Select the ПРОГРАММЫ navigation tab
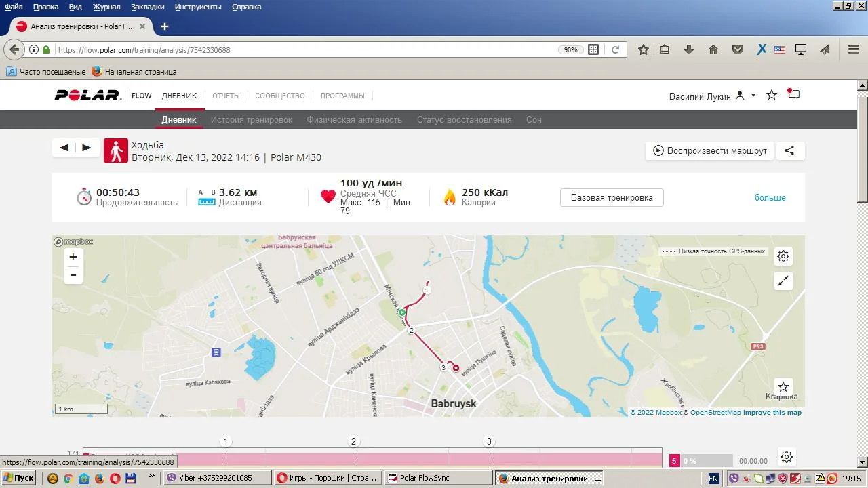 coord(342,96)
